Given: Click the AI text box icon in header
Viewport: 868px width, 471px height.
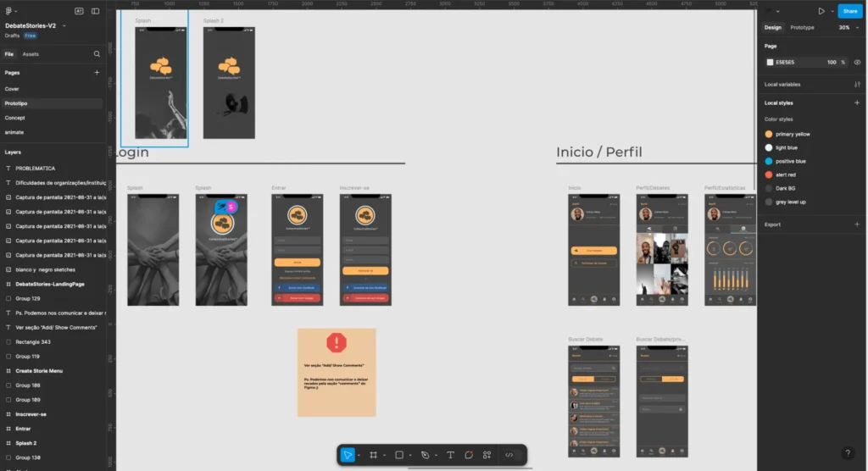Looking at the screenshot, I should pos(79,11).
